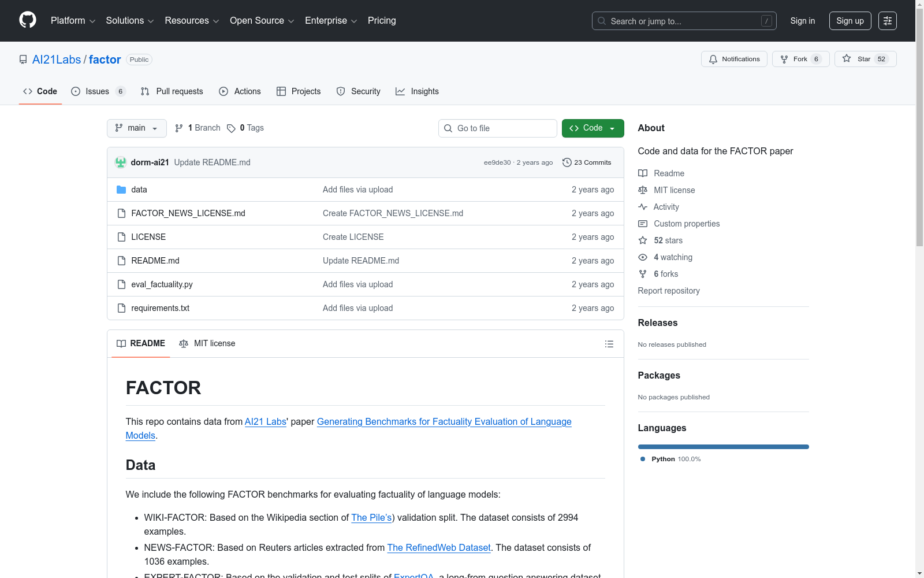This screenshot has width=924, height=578.
Task: Open the GitHub homepage logo
Action: pos(28,20)
